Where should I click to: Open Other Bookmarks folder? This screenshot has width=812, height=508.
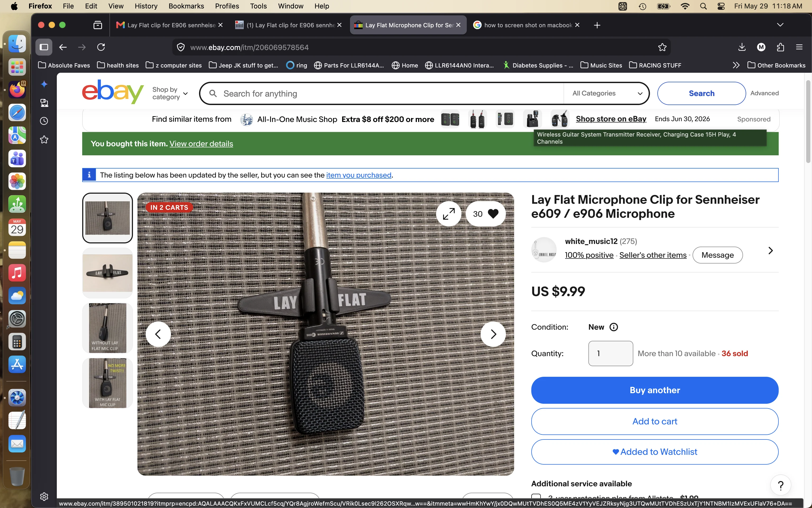click(776, 65)
